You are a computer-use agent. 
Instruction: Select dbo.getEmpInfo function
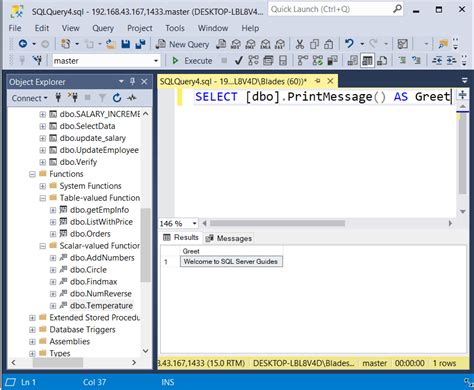pos(99,210)
